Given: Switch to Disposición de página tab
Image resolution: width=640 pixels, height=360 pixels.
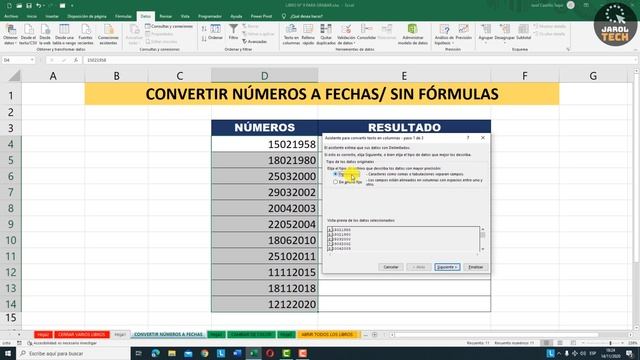Looking at the screenshot, I should (x=87, y=16).
